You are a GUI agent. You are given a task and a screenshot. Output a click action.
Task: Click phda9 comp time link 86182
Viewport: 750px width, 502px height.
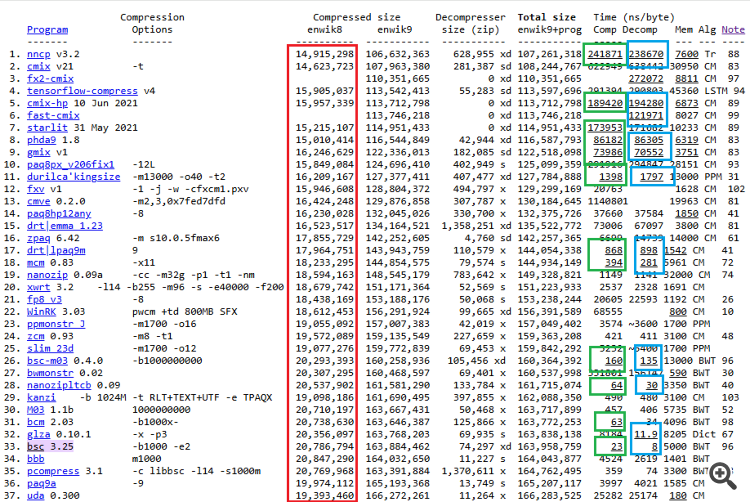[608, 140]
